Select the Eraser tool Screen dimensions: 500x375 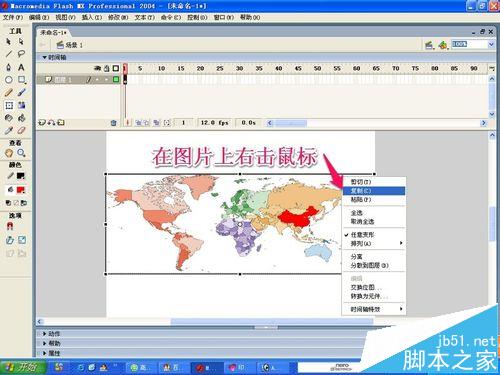tap(21, 130)
